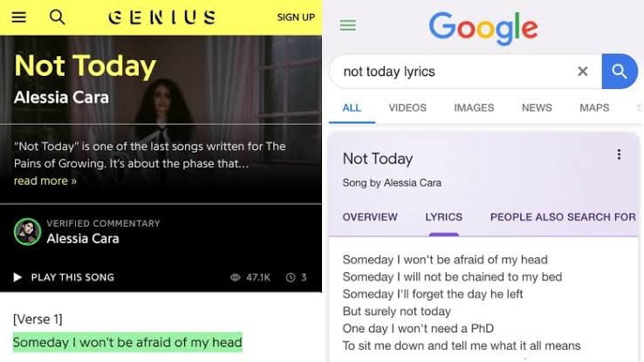Open the News results tab
This screenshot has height=362, width=644.
click(x=537, y=108)
